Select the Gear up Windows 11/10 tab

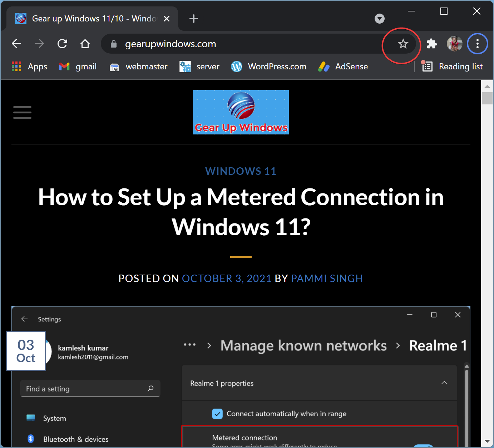pos(92,19)
